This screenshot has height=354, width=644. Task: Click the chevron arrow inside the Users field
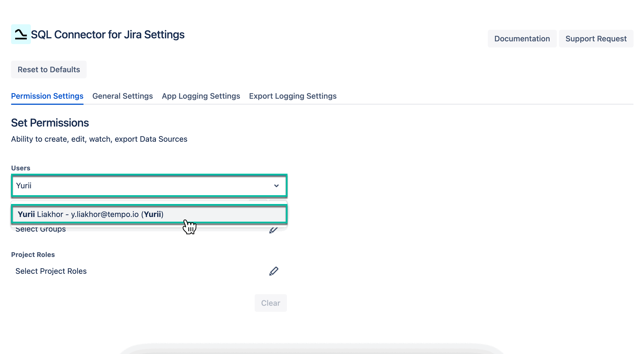pos(276,186)
